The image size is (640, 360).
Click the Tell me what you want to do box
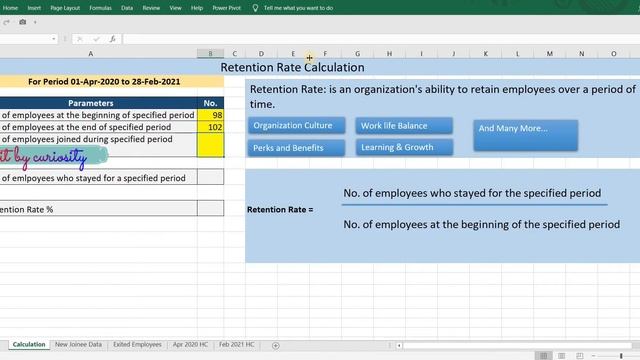tap(298, 8)
